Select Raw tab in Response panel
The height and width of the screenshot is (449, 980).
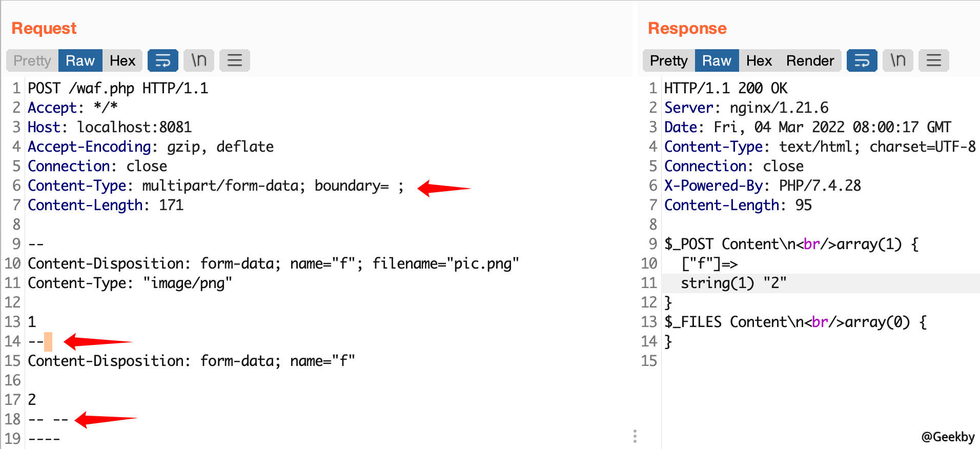pyautogui.click(x=717, y=60)
